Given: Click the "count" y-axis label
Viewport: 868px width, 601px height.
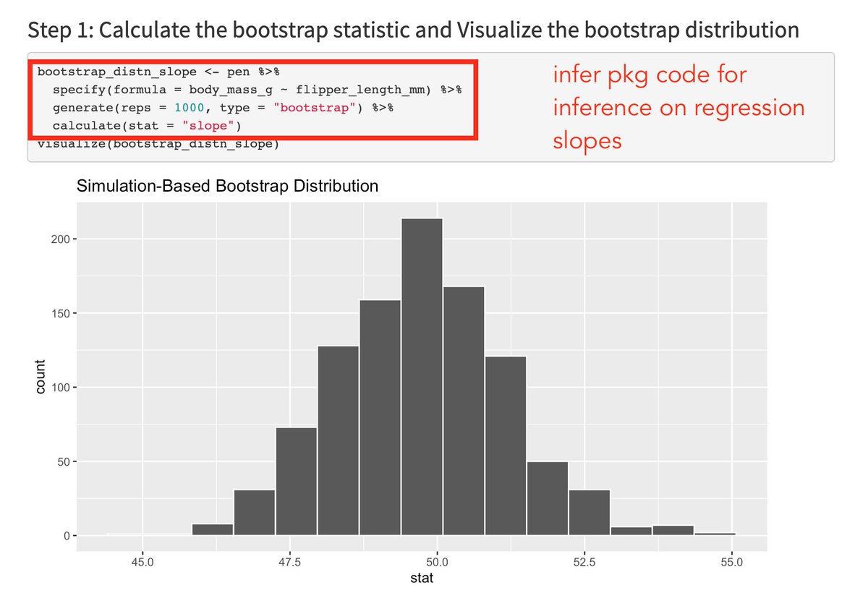Looking at the screenshot, I should [41, 377].
